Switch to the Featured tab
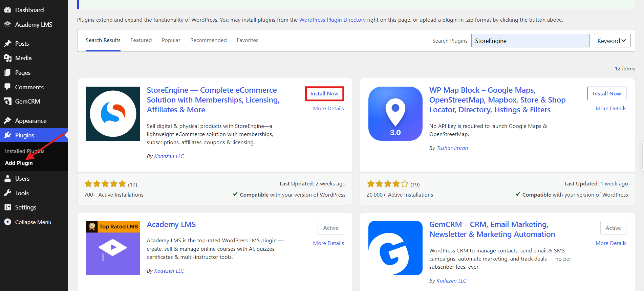 [141, 40]
